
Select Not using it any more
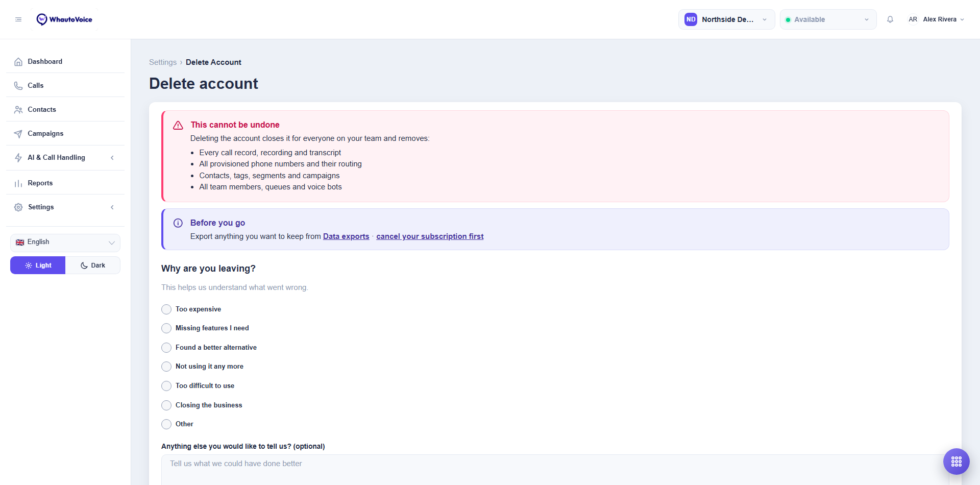click(x=166, y=367)
